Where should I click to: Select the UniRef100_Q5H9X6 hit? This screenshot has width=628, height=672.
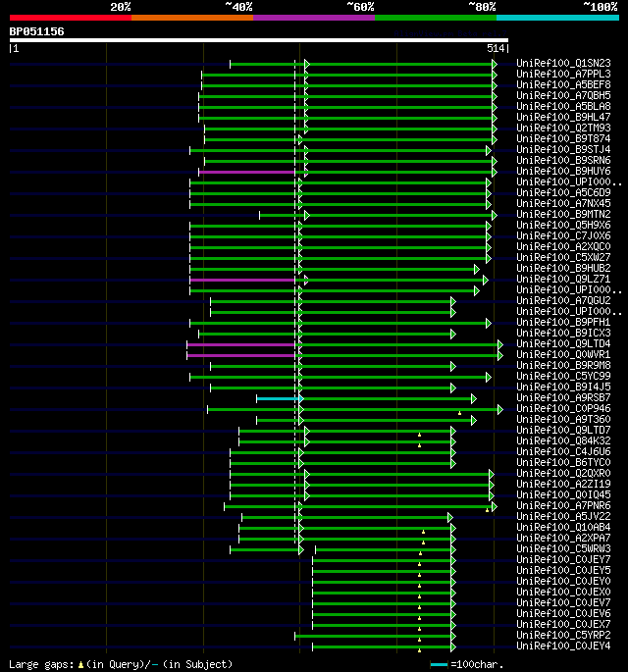pyautogui.click(x=563, y=225)
